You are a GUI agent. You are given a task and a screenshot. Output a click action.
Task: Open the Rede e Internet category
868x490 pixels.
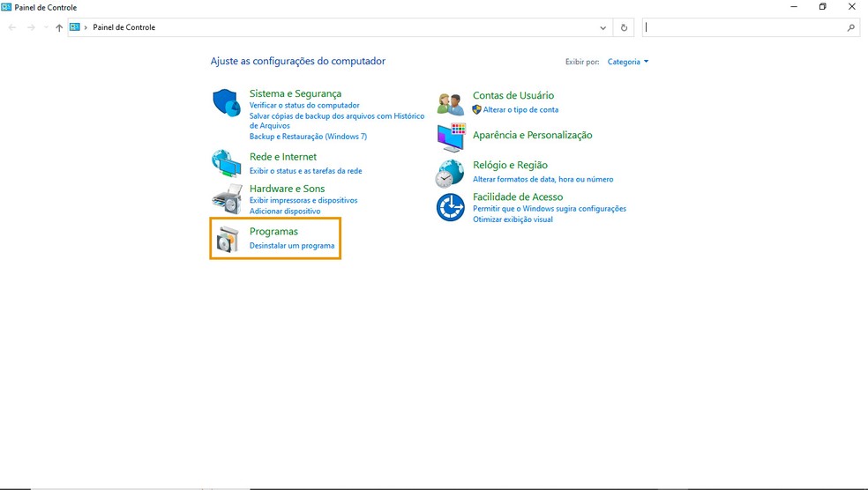[x=283, y=157]
